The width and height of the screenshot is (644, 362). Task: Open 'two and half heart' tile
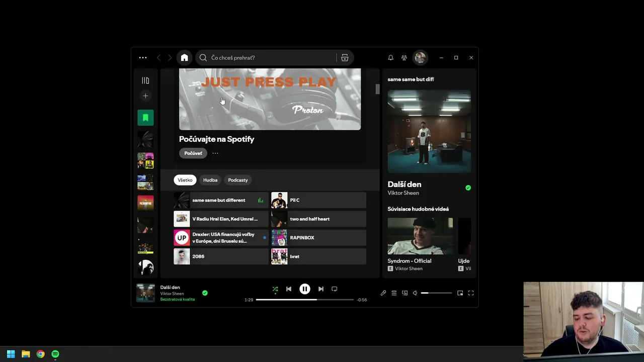[x=318, y=219]
